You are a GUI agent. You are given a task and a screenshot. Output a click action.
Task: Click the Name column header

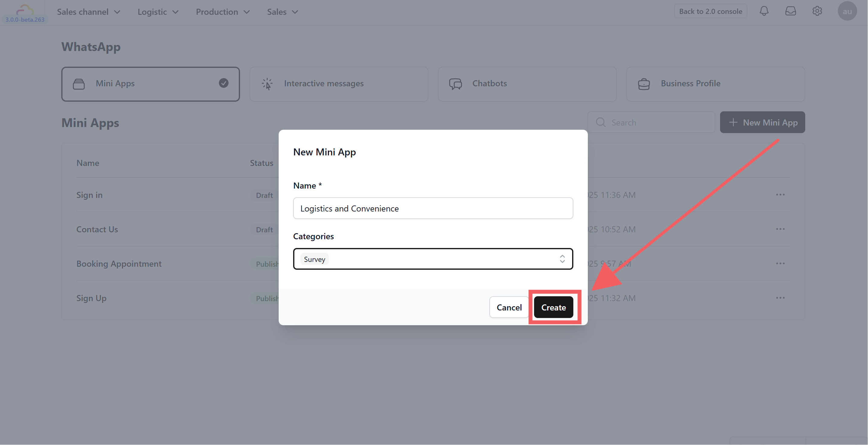[88, 163]
